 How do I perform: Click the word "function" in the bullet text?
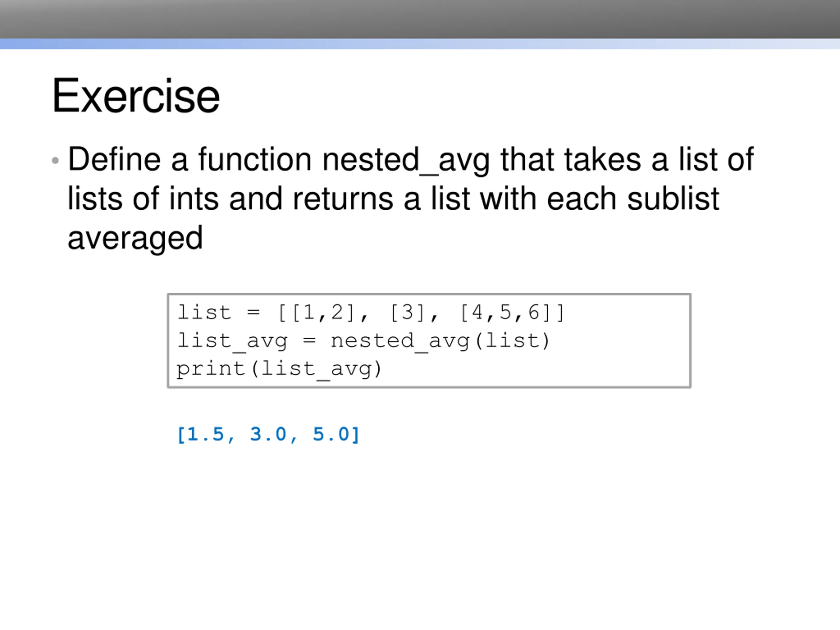pos(255,160)
